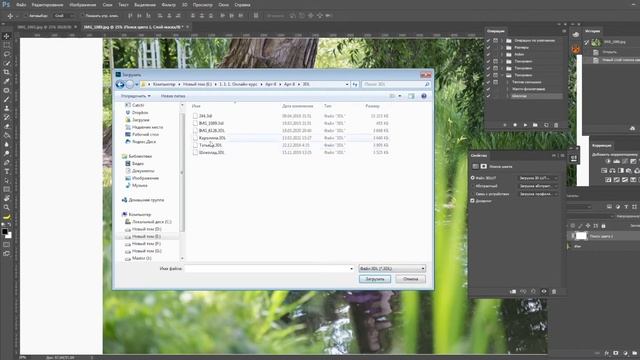This screenshot has height=360, width=640.
Task: Select the Zoom magnifier tool
Action: click(7, 207)
